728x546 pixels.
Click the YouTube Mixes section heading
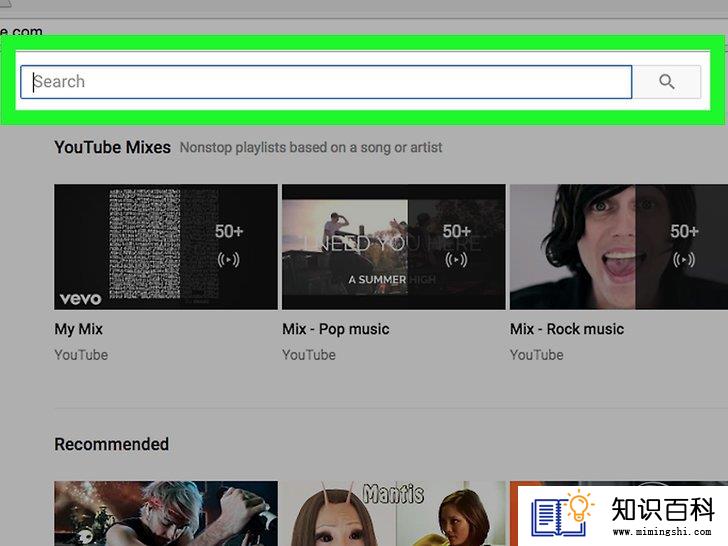pos(112,148)
